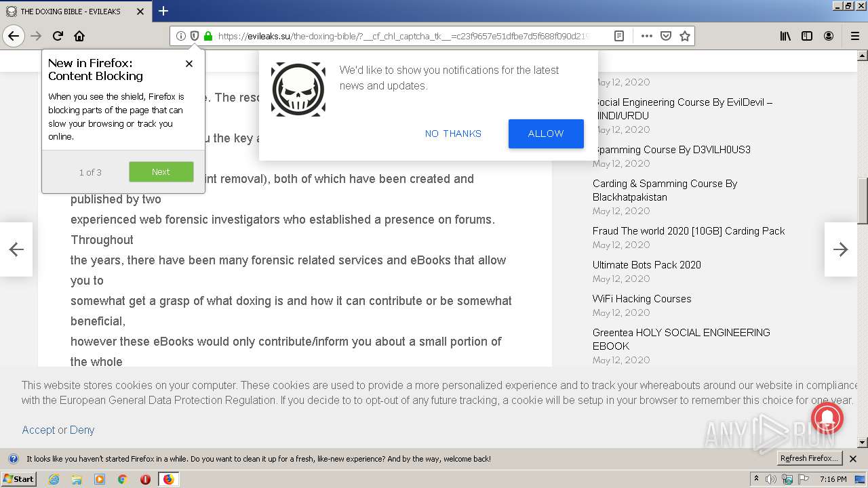This screenshot has width=868, height=488.
Task: Open the Firefox home page
Action: point(79,36)
